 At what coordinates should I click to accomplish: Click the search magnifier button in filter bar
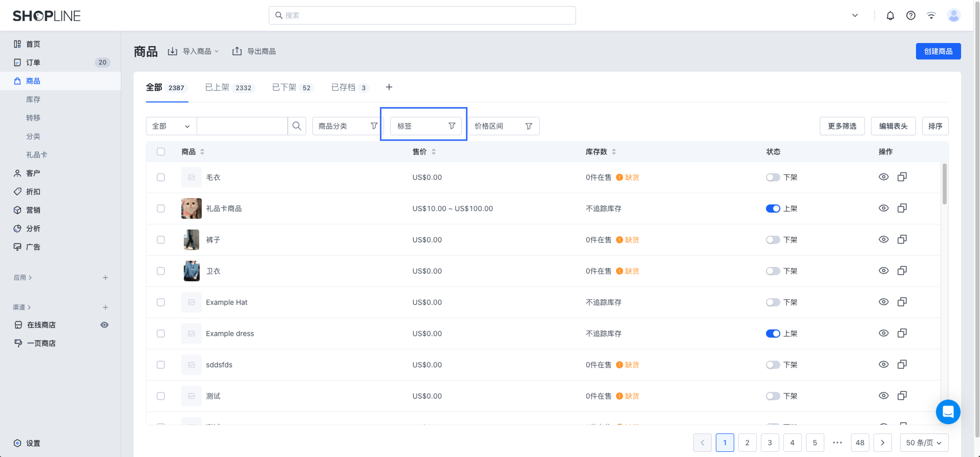(297, 126)
